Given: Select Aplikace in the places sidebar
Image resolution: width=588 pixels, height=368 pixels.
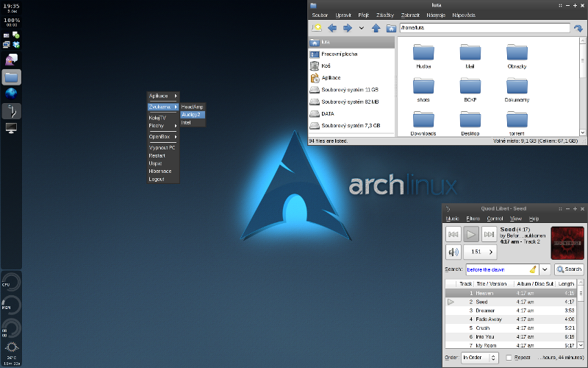Looking at the screenshot, I should (x=351, y=78).
